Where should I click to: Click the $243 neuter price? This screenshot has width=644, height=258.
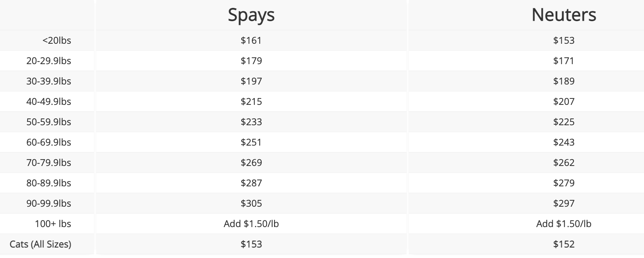[564, 142]
